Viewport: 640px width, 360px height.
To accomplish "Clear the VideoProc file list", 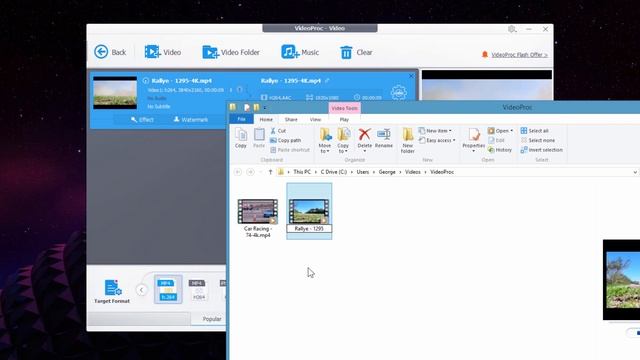I will 356,52.
